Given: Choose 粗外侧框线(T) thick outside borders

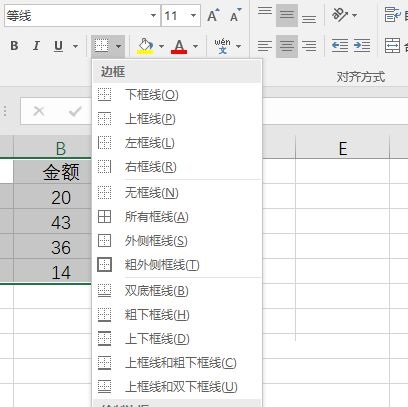Looking at the screenshot, I should click(177, 265).
